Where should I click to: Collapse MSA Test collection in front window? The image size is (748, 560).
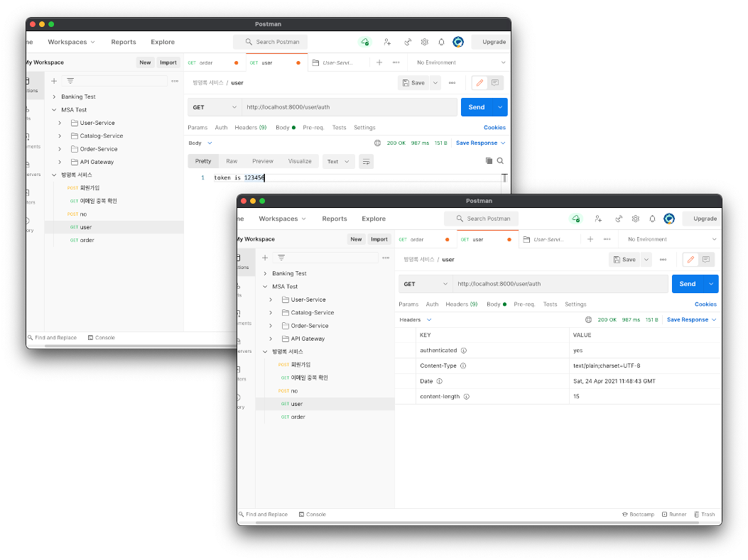coord(265,287)
